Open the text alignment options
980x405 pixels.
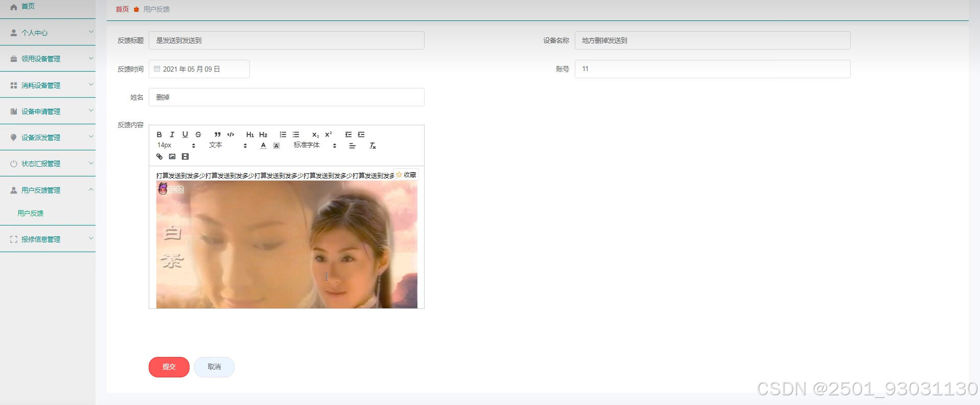coord(352,146)
